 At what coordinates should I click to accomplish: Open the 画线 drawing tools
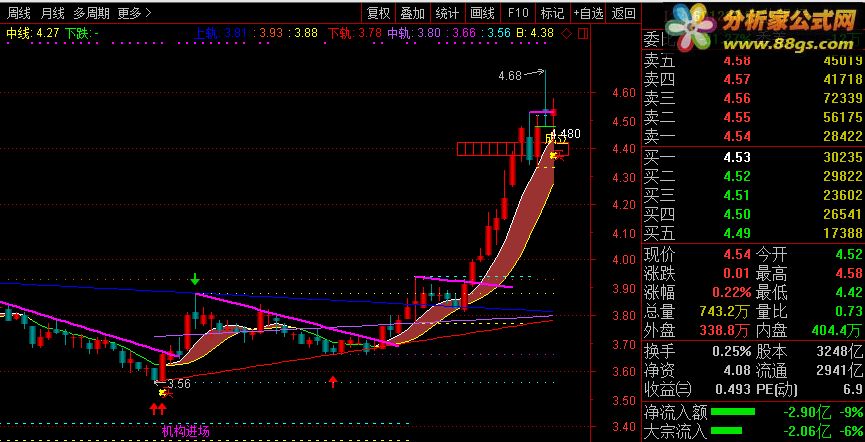pos(482,13)
